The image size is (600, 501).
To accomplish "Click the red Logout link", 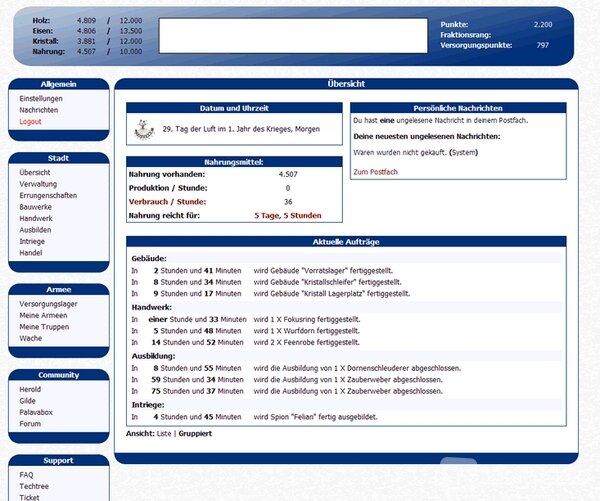I will coord(30,121).
